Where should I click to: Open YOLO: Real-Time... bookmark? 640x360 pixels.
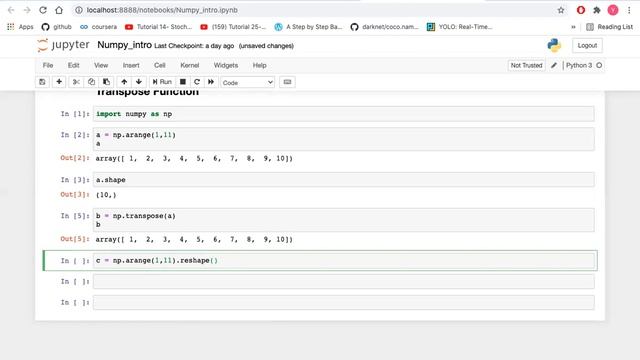(x=460, y=27)
